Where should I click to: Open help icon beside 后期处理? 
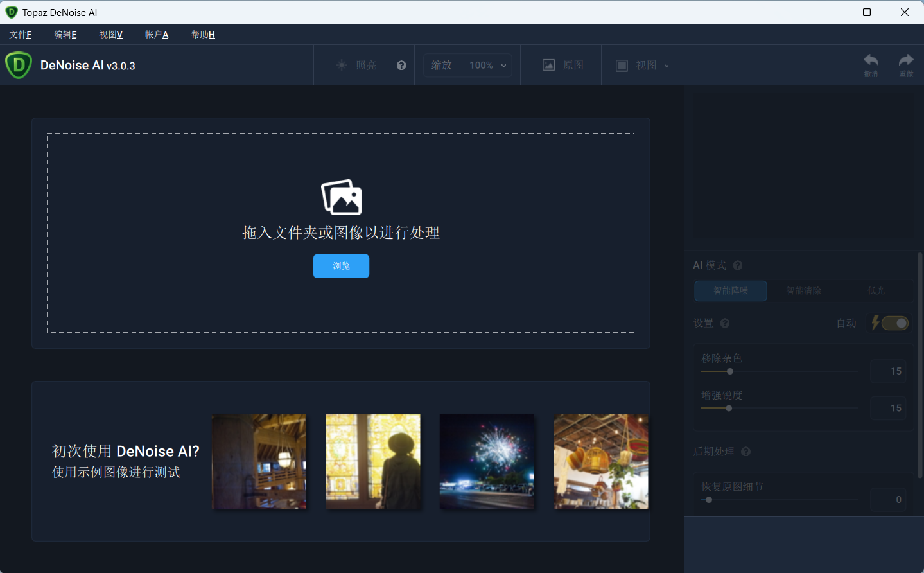[745, 452]
